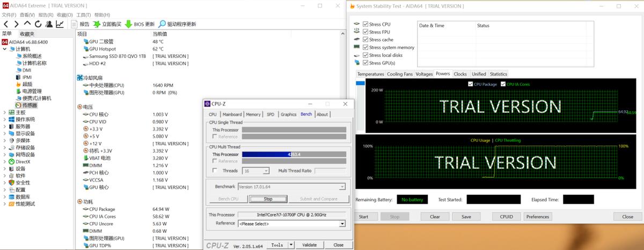Image resolution: width=644 pixels, height=250 pixels.
Task: Select 系统概述 in the tree
Action: (32, 56)
